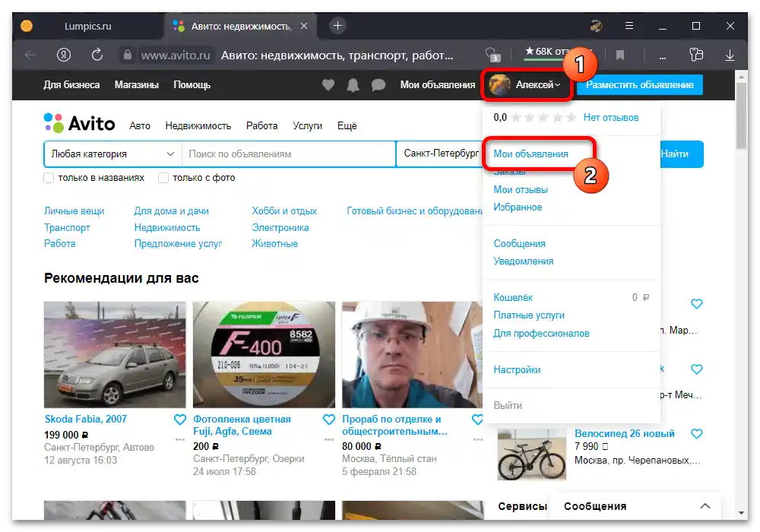The height and width of the screenshot is (532, 760).
Task: Favorite the Велосипед 26 новый listing
Action: [x=696, y=434]
